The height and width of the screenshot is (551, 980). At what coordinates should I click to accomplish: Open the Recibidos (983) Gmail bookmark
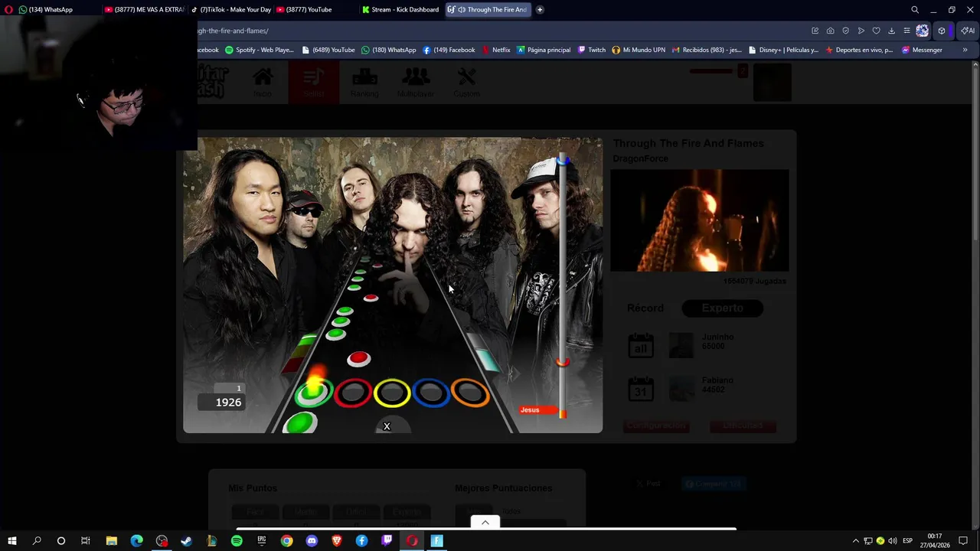point(707,50)
